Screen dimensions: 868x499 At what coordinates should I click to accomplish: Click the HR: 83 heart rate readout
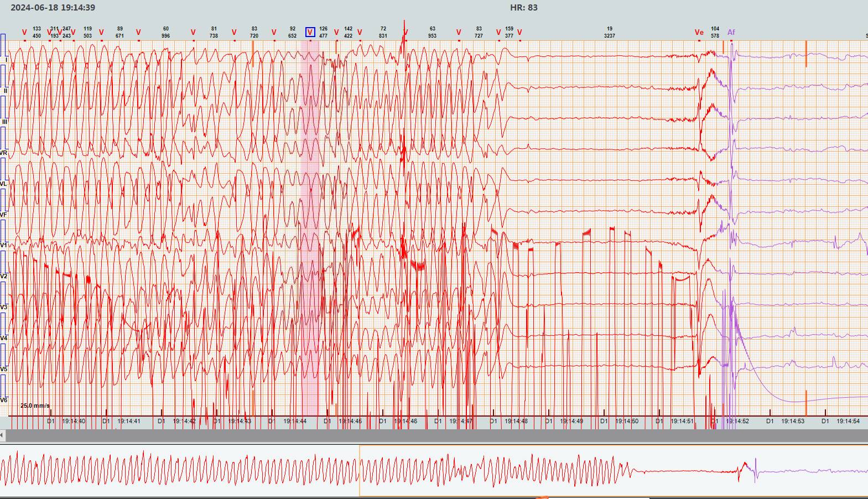pyautogui.click(x=523, y=8)
